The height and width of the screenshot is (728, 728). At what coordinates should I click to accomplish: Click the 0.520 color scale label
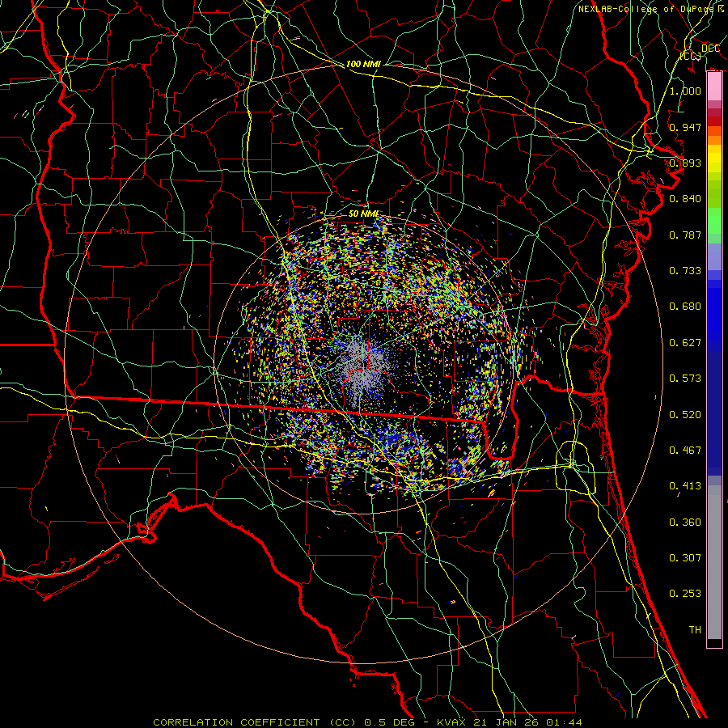pyautogui.click(x=685, y=414)
